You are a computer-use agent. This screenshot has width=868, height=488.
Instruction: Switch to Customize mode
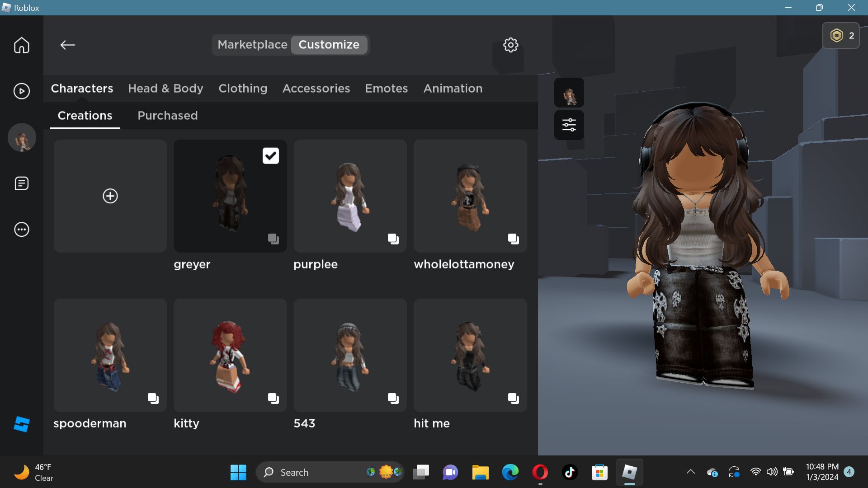pyautogui.click(x=329, y=45)
